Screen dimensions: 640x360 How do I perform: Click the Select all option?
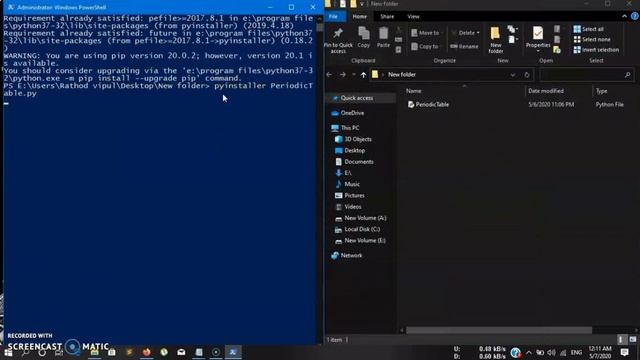tap(588, 29)
